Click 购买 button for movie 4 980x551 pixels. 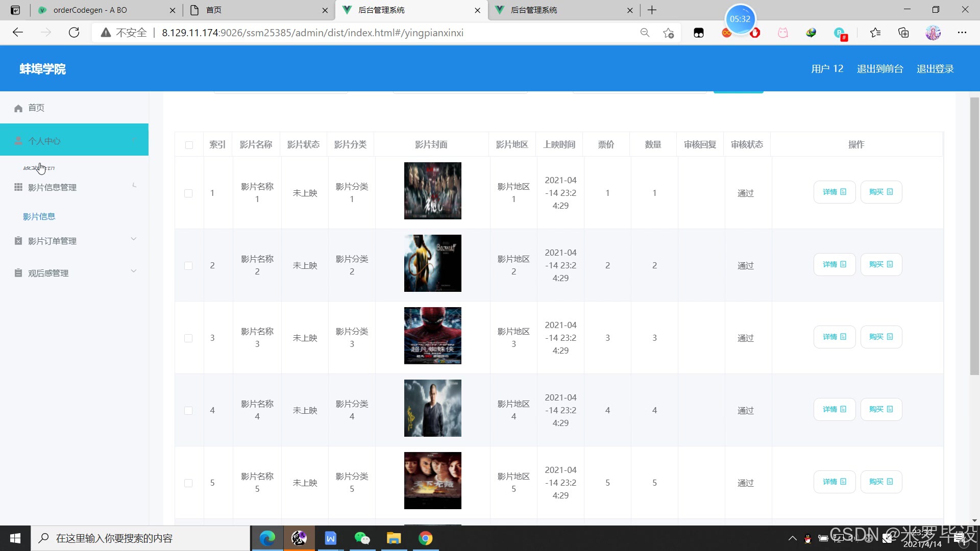881,409
